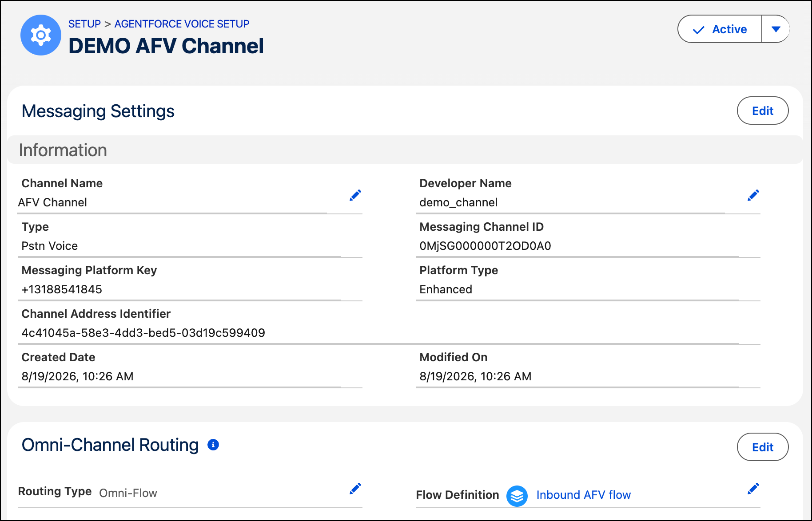The width and height of the screenshot is (812, 521).
Task: Select the phone number +13188541845
Action: pyautogui.click(x=62, y=289)
